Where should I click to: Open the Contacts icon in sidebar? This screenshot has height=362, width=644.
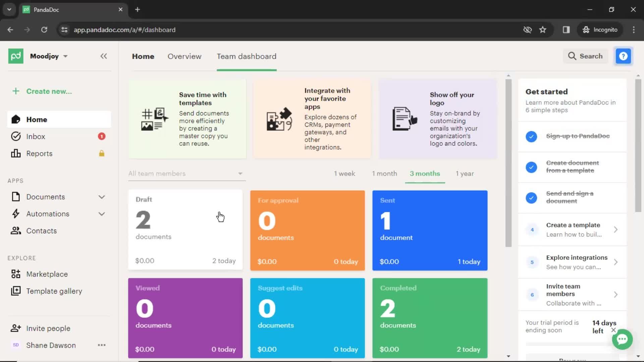tap(16, 230)
